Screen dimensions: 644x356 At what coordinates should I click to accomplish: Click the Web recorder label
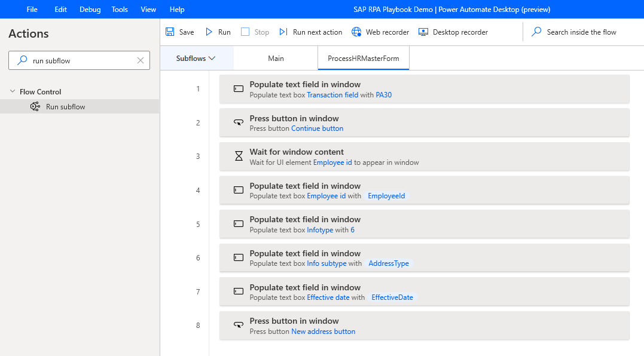pyautogui.click(x=387, y=32)
